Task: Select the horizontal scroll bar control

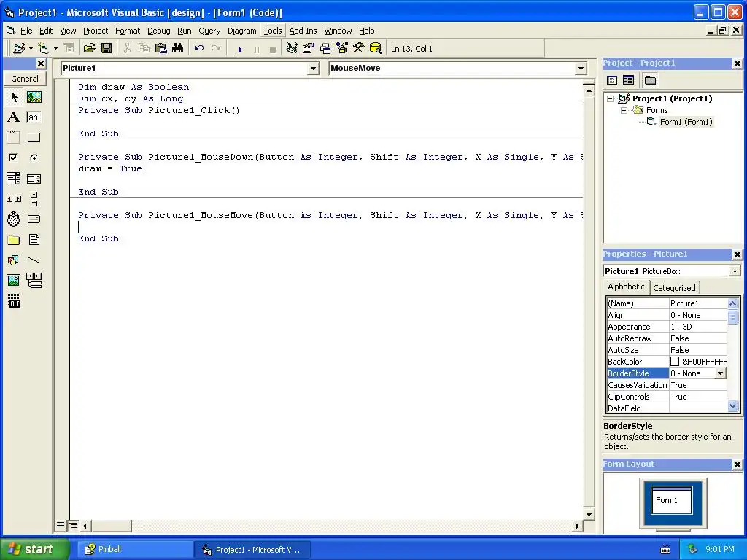Action: (x=14, y=199)
